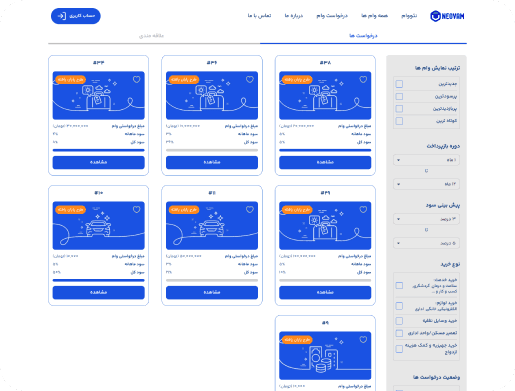Image resolution: width=515 pixels, height=391 pixels.
Task: Favorite loan card #11 with heart icon
Action: [x=250, y=210]
